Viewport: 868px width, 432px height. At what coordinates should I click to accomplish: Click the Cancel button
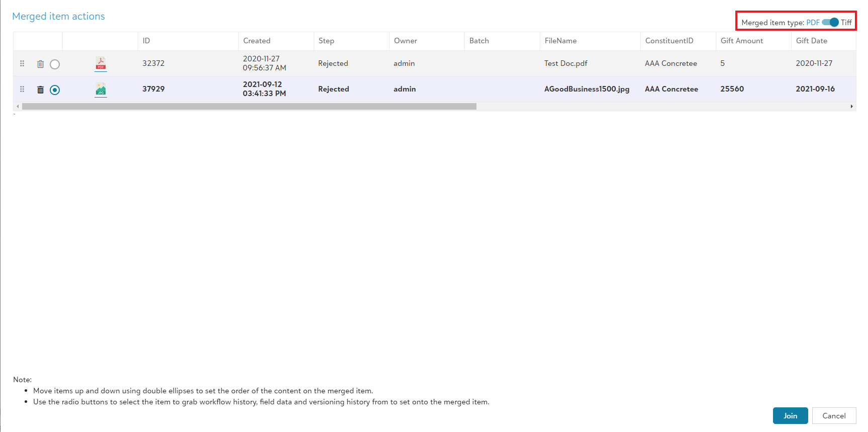[834, 415]
